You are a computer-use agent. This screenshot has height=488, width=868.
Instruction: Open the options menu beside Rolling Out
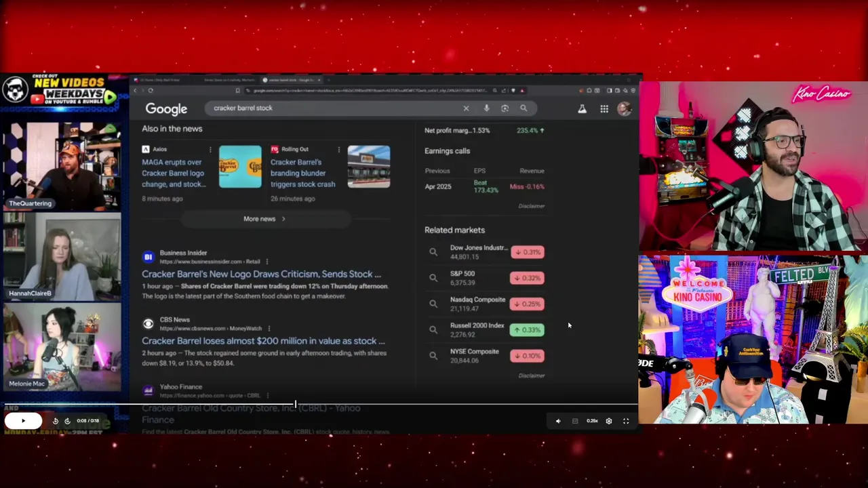(338, 149)
